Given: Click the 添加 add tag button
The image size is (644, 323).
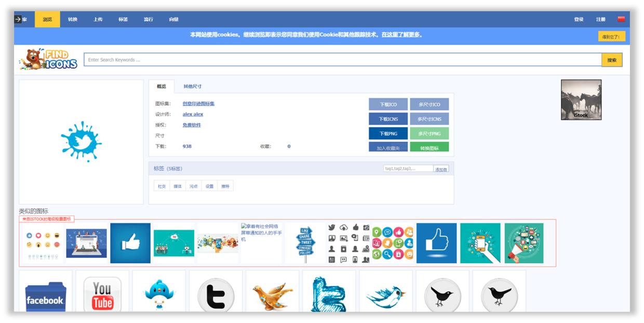Looking at the screenshot, I should pos(441,169).
